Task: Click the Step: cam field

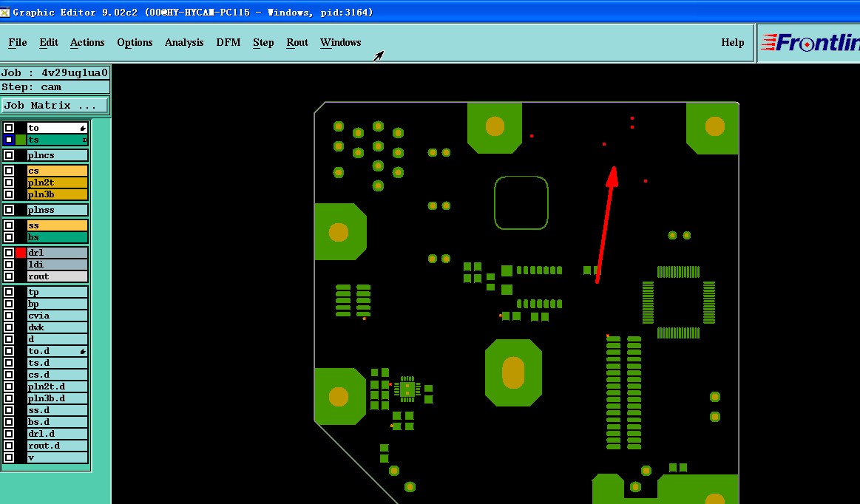Action: pyautogui.click(x=55, y=86)
